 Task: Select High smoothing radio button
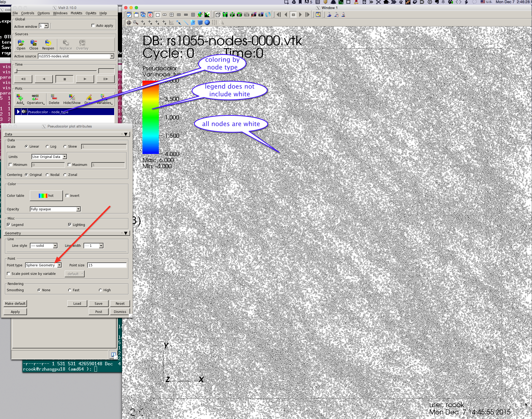[x=100, y=290]
